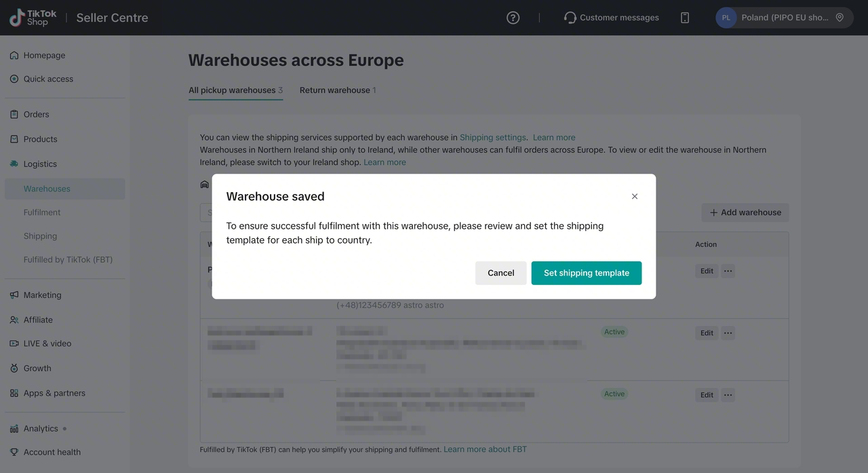868x473 pixels.
Task: Open Customer messages headset icon
Action: pyautogui.click(x=570, y=18)
